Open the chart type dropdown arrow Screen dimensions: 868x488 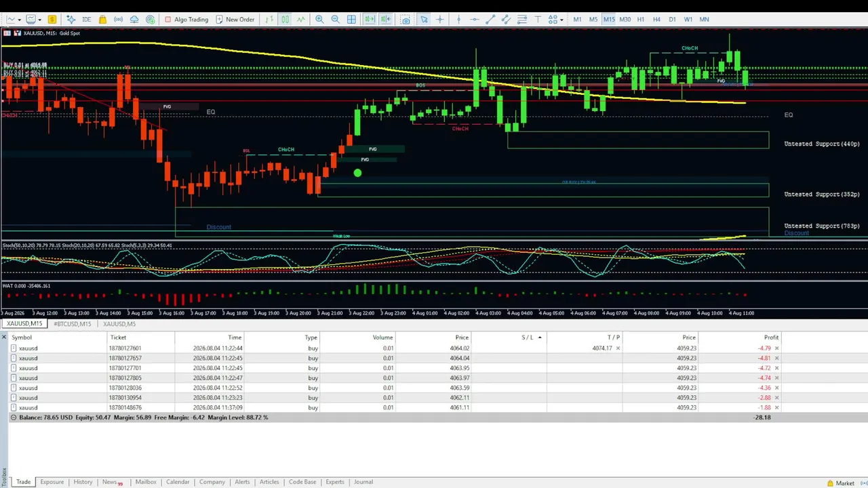pos(20,20)
